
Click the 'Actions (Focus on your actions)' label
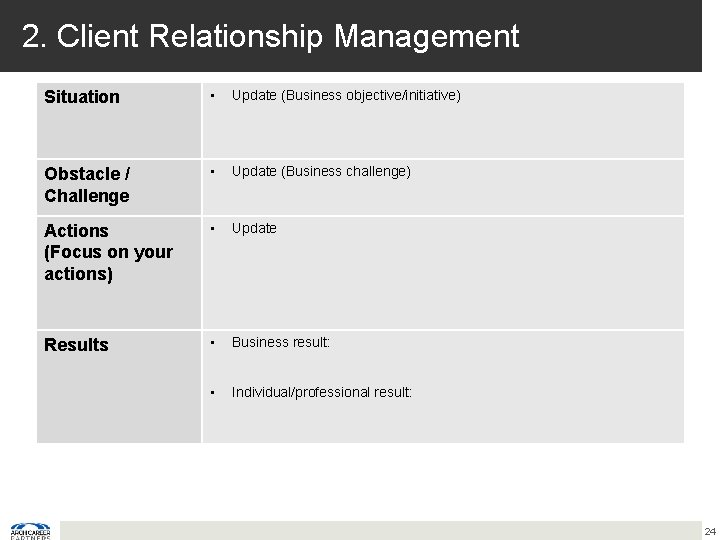(x=108, y=252)
